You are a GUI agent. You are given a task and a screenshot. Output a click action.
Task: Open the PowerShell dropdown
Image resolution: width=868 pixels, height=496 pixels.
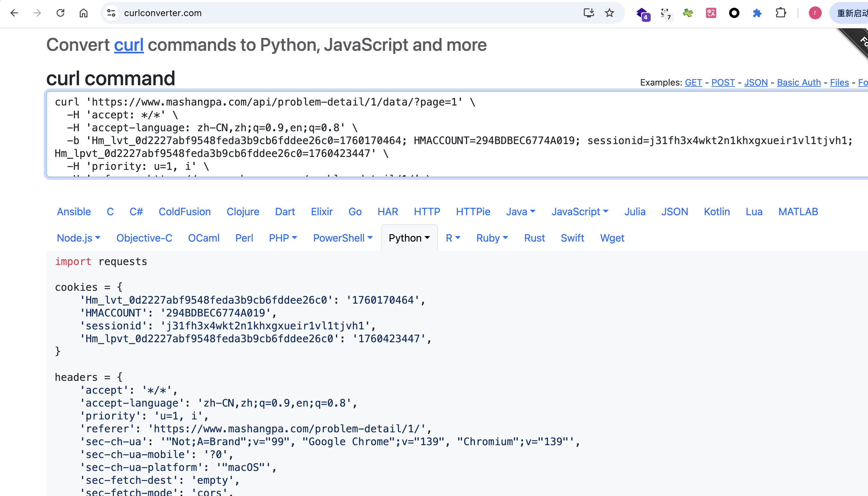343,238
